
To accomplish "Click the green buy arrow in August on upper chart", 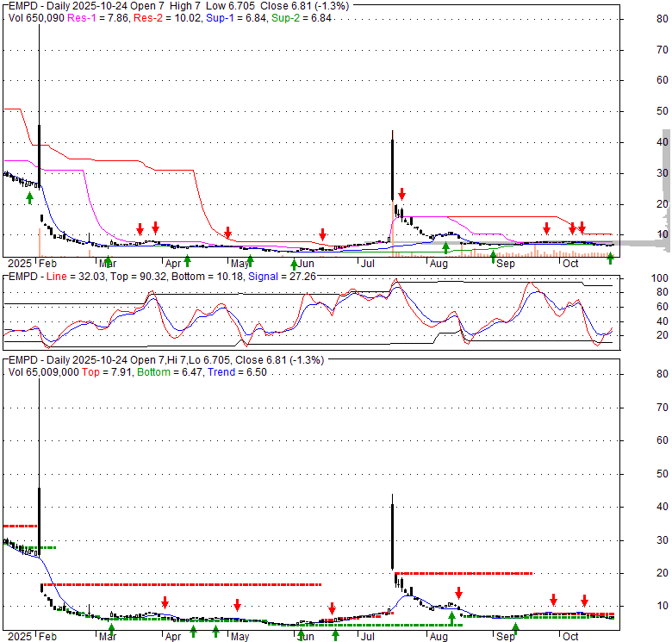I will pyautogui.click(x=445, y=247).
